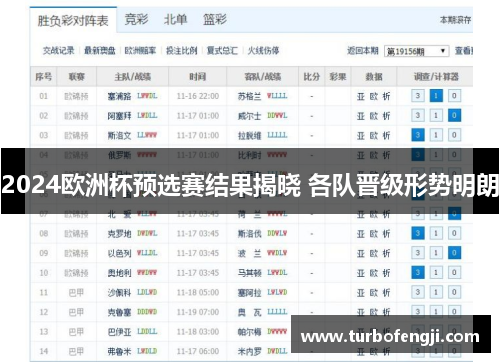Toggle pick 0 for row 11 沙佩科

pyautogui.click(x=454, y=292)
